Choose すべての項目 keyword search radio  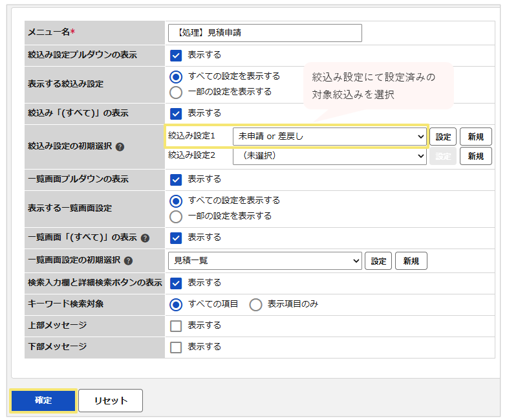(x=176, y=304)
